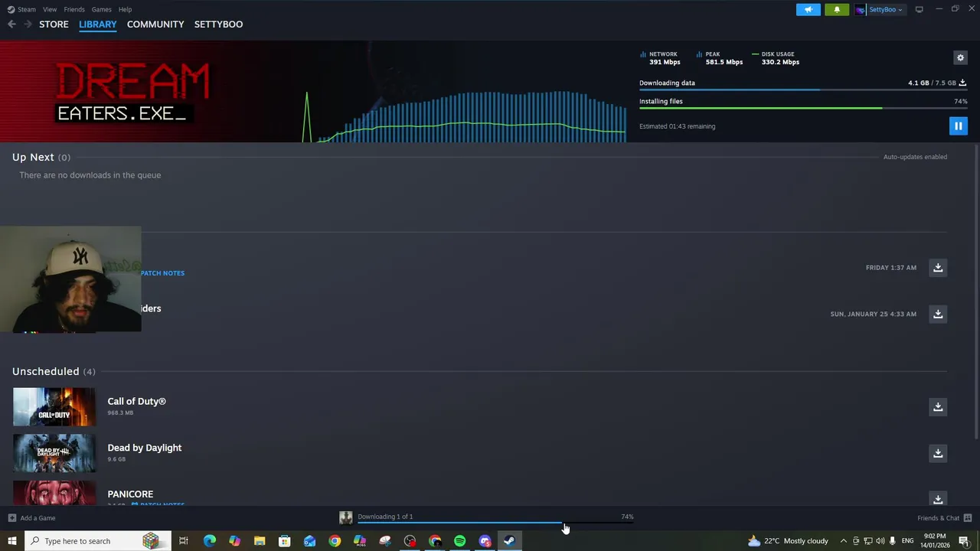Click the Estimated 01:43 remaining text
The image size is (980, 551).
pos(677,126)
